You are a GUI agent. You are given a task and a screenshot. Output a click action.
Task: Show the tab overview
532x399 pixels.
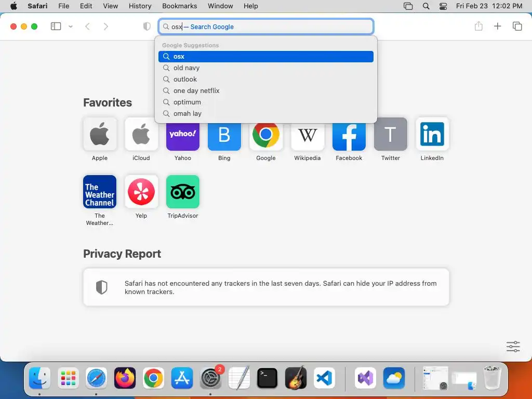[x=517, y=26]
